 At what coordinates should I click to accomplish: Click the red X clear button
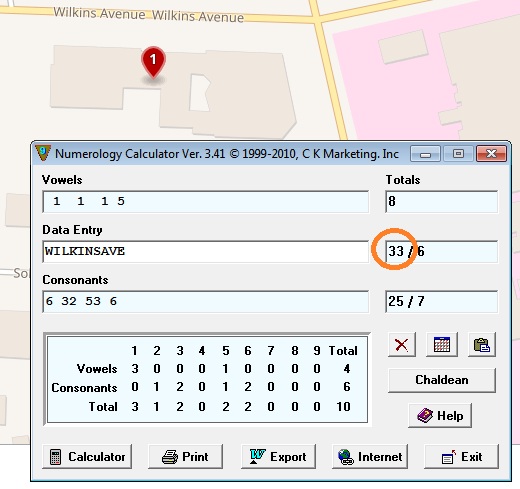point(402,345)
